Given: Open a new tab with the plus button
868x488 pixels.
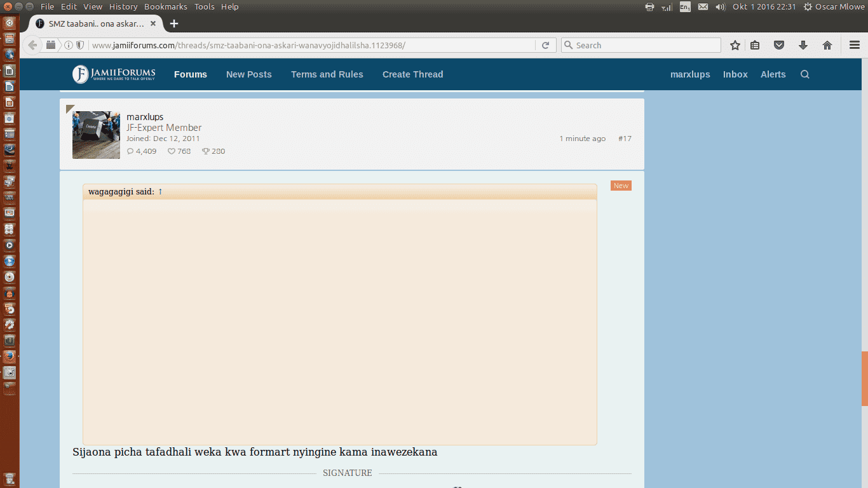Looking at the screenshot, I should point(174,24).
